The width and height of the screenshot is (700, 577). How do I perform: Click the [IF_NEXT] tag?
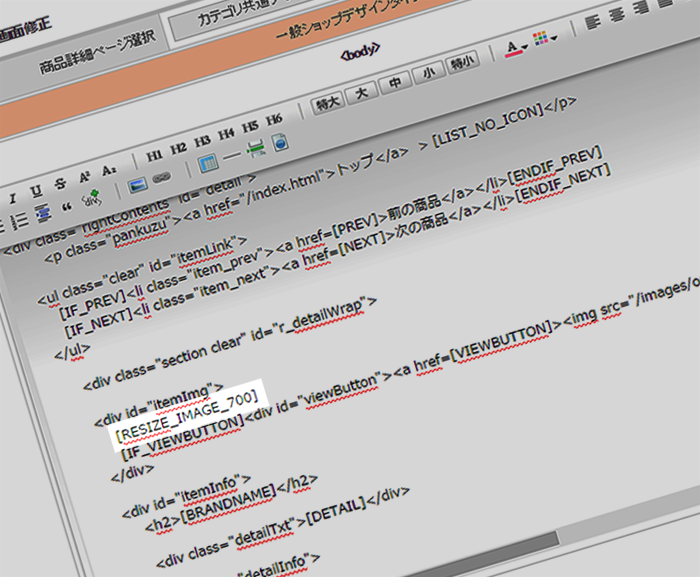98,323
